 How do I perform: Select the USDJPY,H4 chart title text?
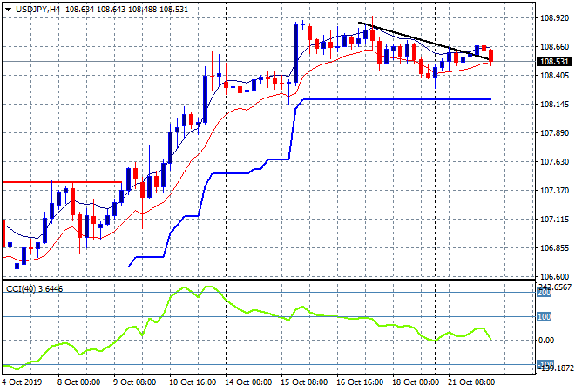point(37,10)
